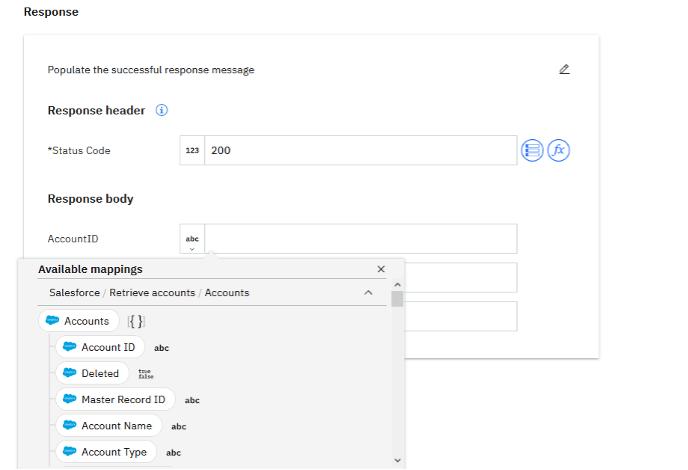The width and height of the screenshot is (688, 470).
Task: Select the Accounts mapping pill
Action: click(x=78, y=321)
